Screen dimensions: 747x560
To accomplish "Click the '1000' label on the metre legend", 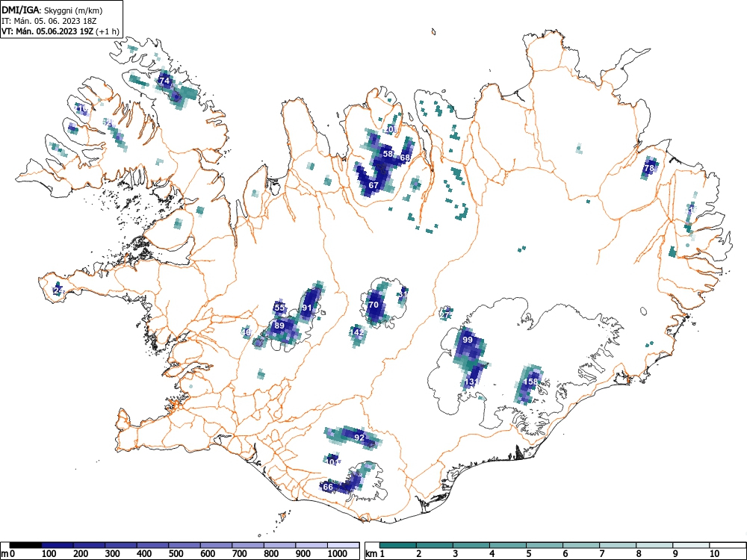I will (x=338, y=554).
